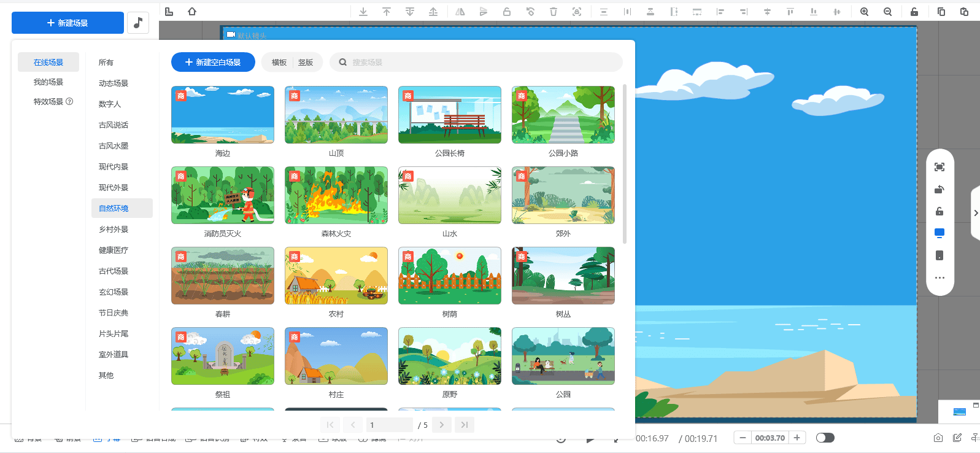Click the zoom in magnifier icon
980x453 pixels.
point(864,12)
